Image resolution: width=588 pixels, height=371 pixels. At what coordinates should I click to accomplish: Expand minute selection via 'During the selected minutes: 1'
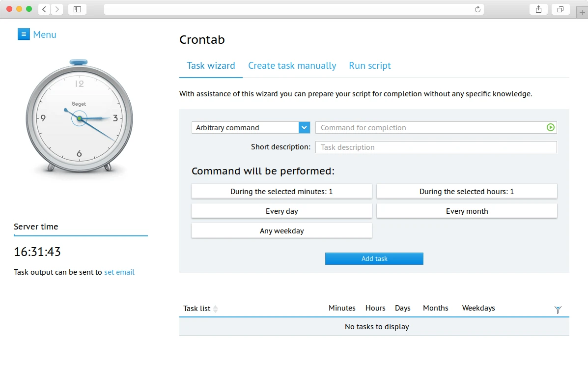click(x=281, y=191)
